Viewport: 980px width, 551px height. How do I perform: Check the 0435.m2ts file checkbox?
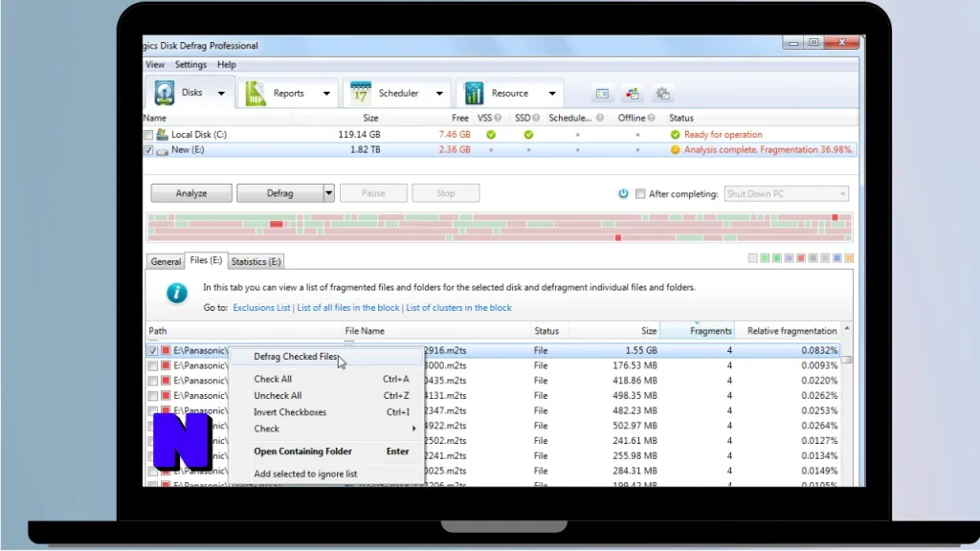152,381
